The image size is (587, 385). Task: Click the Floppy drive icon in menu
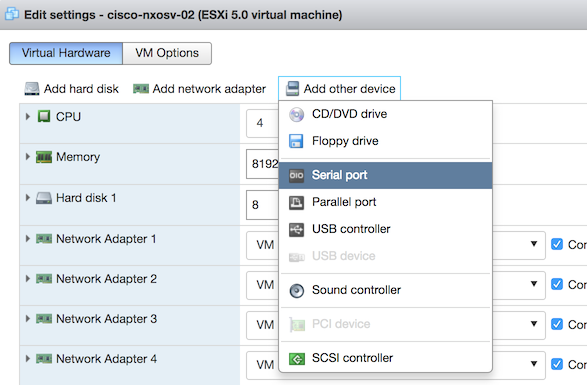tap(296, 141)
